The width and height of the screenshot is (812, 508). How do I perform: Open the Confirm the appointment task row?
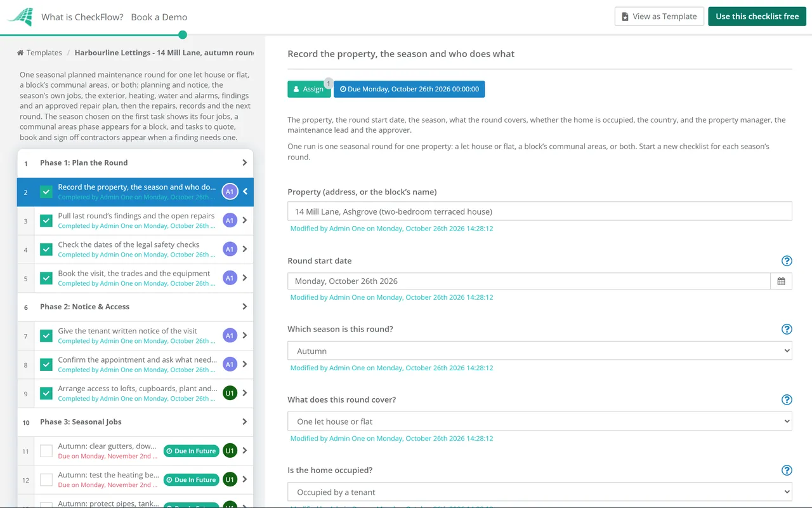click(x=135, y=364)
